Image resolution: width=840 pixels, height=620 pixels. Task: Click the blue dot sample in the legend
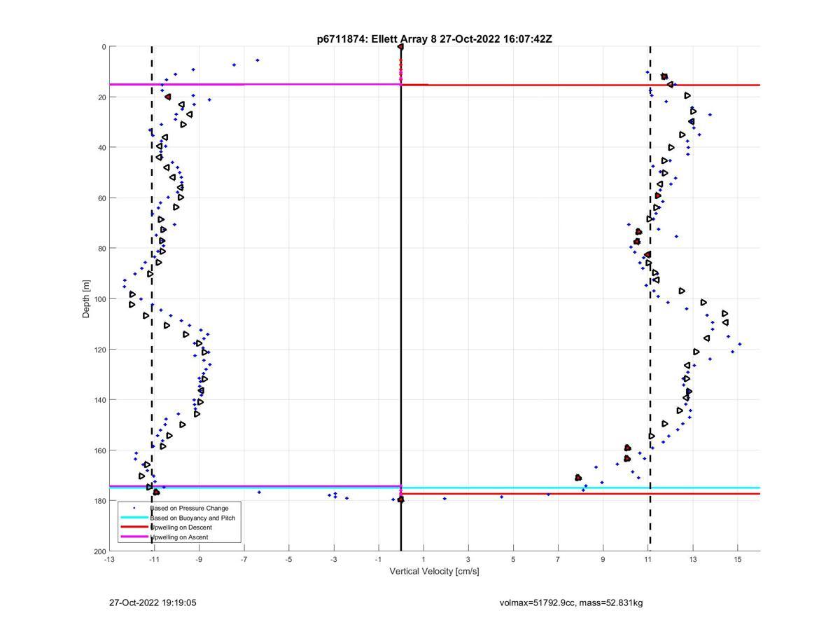click(x=134, y=508)
